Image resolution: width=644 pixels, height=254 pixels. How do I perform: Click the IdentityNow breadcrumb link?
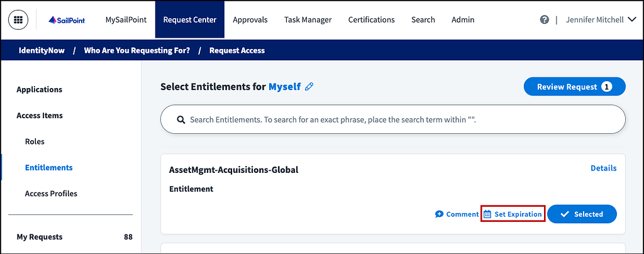click(x=40, y=50)
